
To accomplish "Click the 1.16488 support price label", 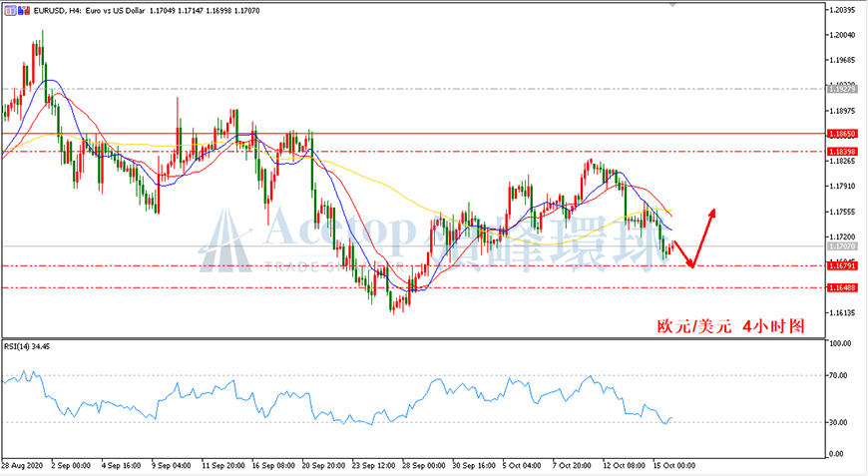I will pos(842,287).
